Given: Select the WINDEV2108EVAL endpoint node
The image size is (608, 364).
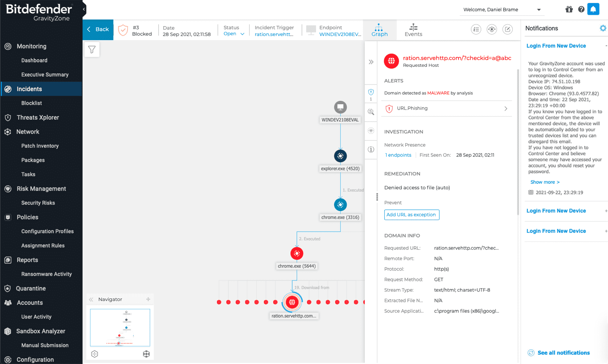Looking at the screenshot, I should [340, 107].
